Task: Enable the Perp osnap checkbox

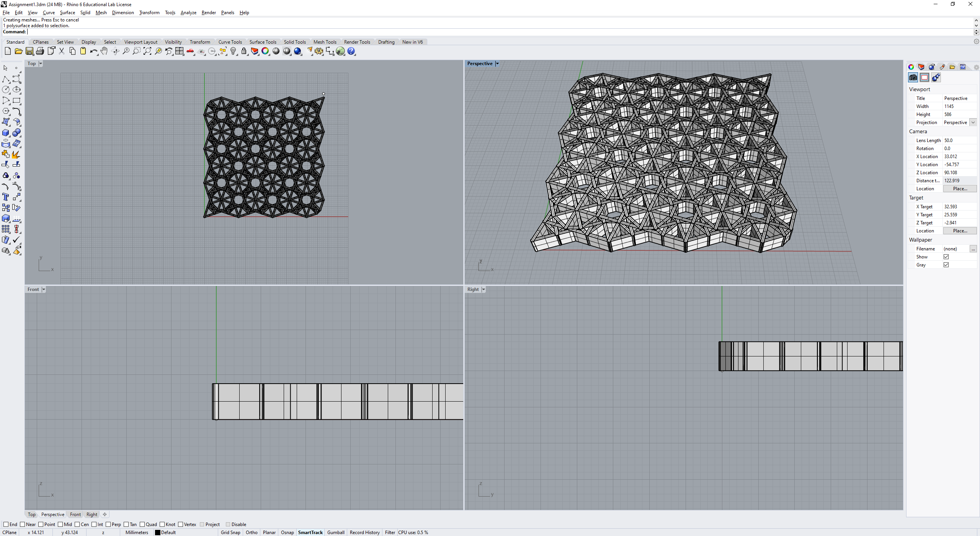Action: (x=108, y=525)
